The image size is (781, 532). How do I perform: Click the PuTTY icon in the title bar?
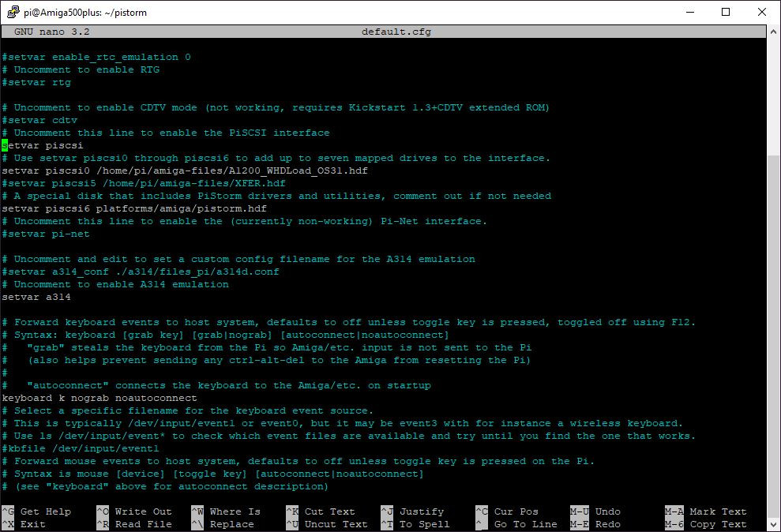(x=13, y=12)
